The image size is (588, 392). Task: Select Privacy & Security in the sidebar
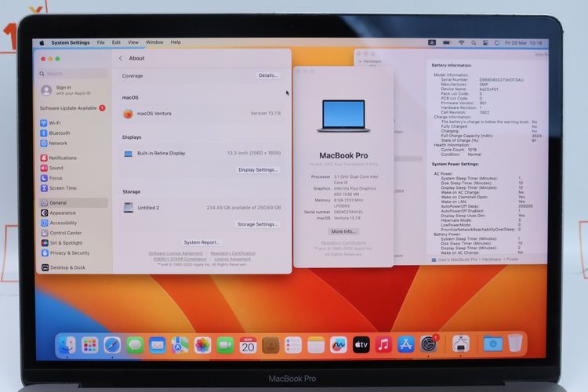pyautogui.click(x=74, y=252)
